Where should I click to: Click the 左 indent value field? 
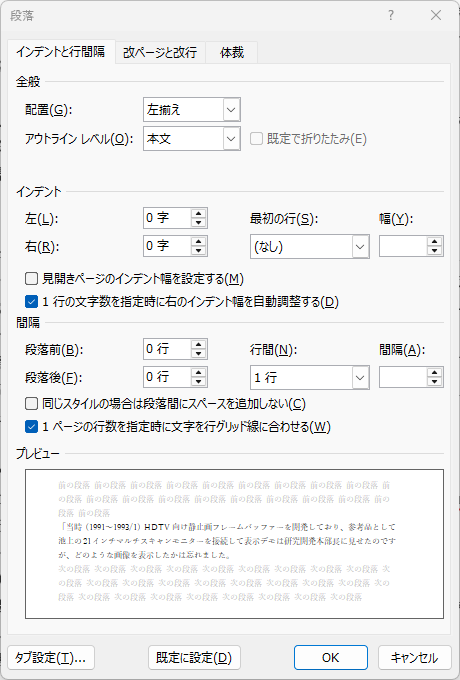pyautogui.click(x=167, y=218)
